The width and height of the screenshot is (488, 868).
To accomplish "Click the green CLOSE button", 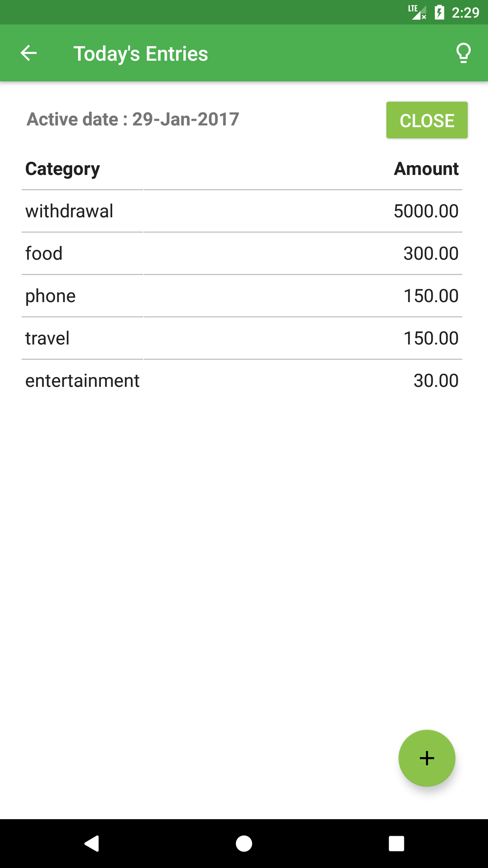I will tap(427, 120).
